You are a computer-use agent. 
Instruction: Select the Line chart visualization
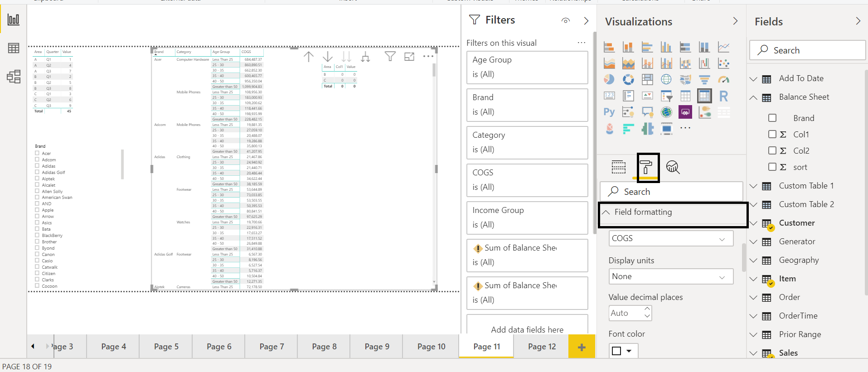pyautogui.click(x=723, y=47)
